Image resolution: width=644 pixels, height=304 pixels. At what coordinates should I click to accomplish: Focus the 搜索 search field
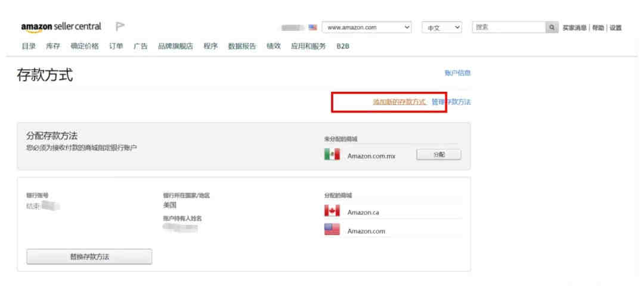(x=509, y=27)
